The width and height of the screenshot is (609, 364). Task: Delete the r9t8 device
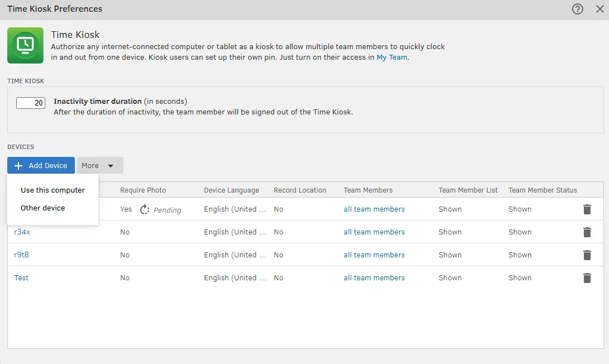(x=587, y=255)
